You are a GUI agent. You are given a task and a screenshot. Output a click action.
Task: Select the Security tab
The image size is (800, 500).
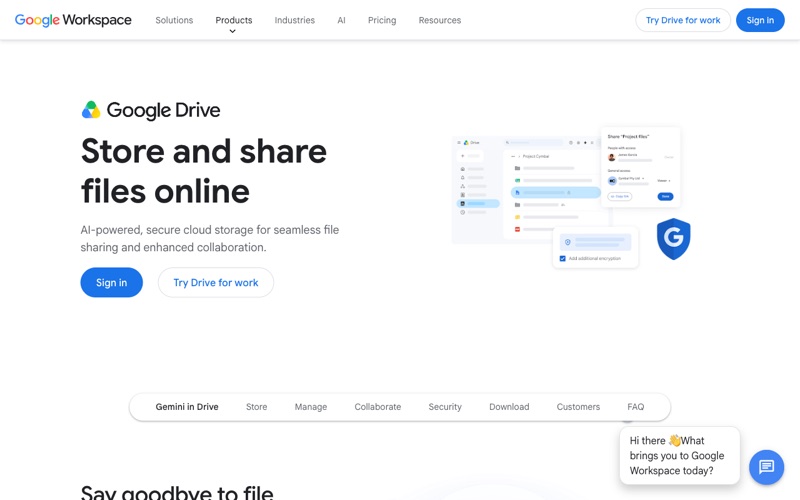pos(445,407)
